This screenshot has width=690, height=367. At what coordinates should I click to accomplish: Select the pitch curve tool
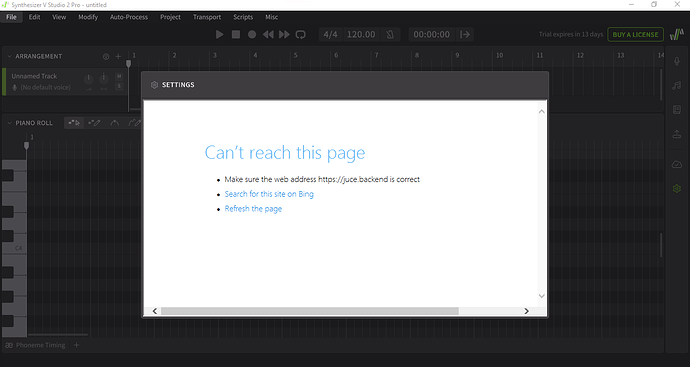[x=114, y=123]
